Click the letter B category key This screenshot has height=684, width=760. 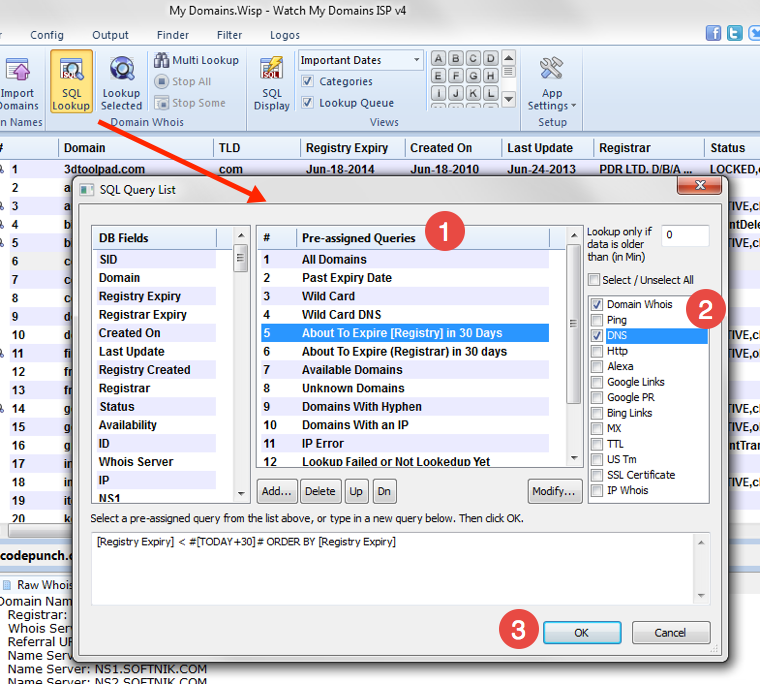click(x=456, y=59)
